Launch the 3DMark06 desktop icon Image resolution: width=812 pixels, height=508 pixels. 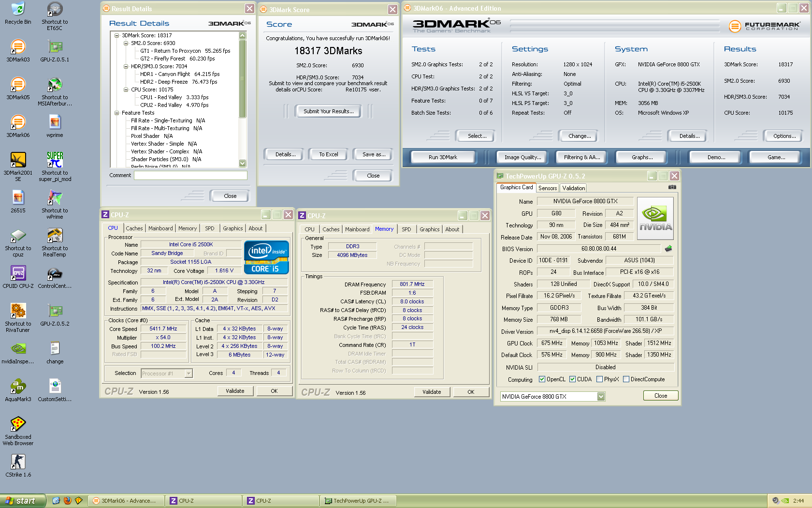pyautogui.click(x=18, y=126)
